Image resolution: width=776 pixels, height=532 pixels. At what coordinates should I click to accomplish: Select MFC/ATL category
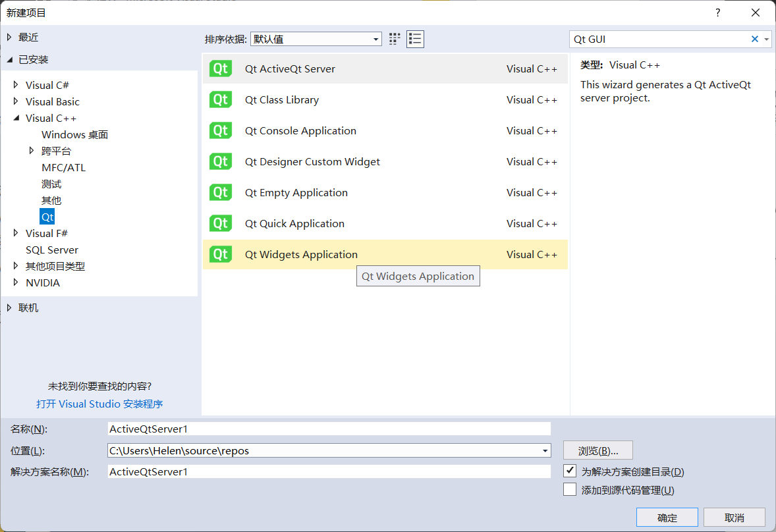(x=63, y=168)
